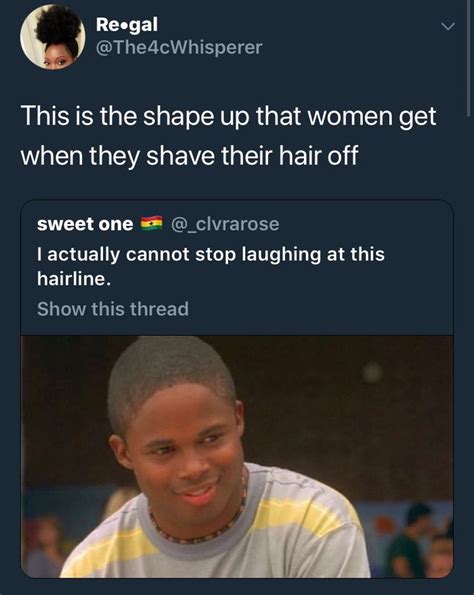Screen dimensions: 474x595
Task: Expand the tweet options chevron
Action: click(x=448, y=26)
